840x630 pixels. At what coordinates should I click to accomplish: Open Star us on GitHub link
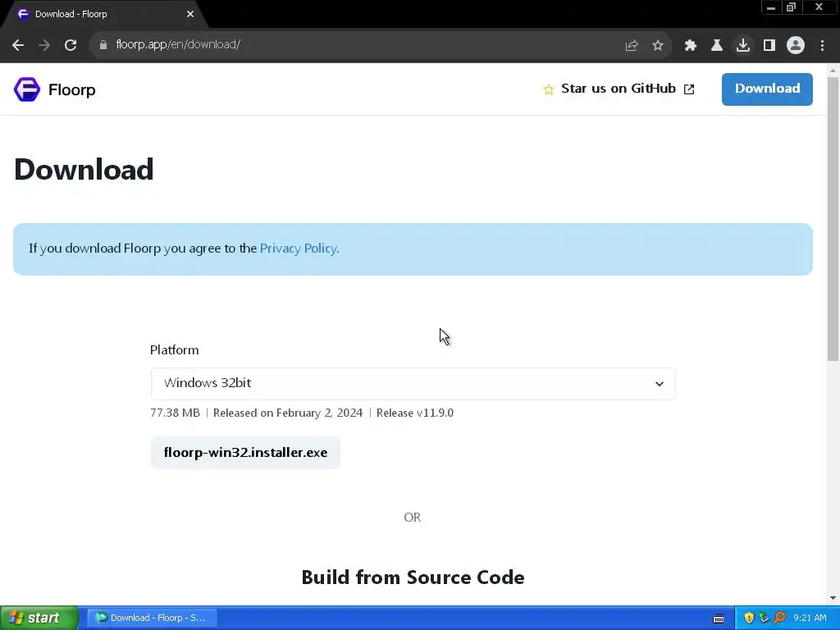pyautogui.click(x=619, y=89)
